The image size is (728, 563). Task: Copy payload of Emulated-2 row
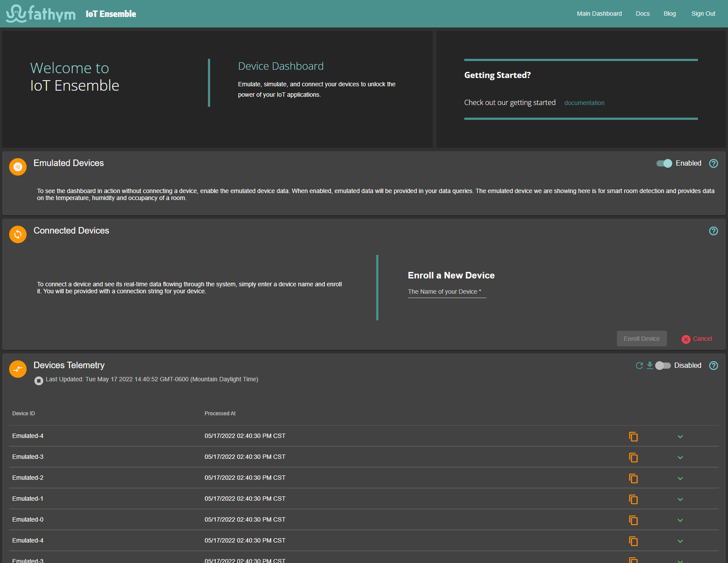[633, 478]
